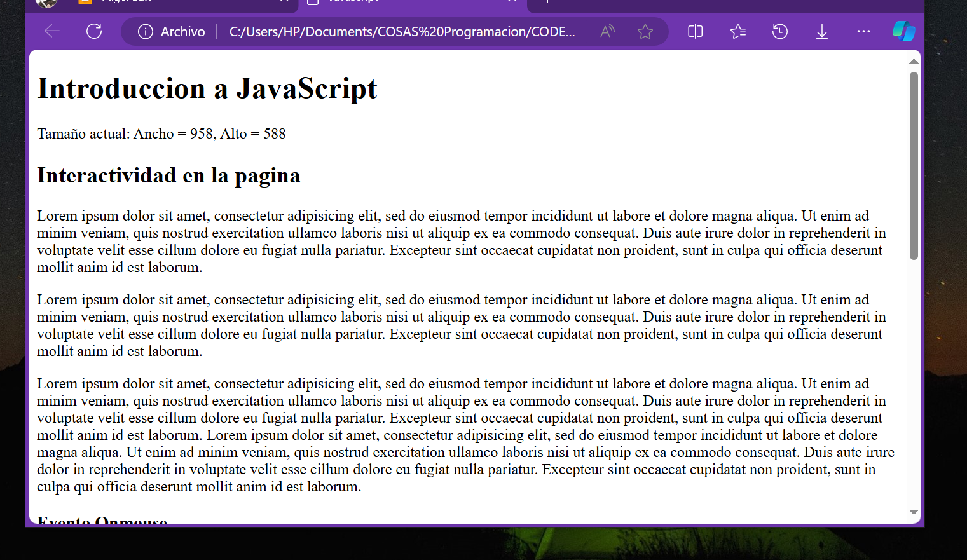This screenshot has width=967, height=560.
Task: Click the heading "Interactividad en la pagina"
Action: [x=168, y=175]
